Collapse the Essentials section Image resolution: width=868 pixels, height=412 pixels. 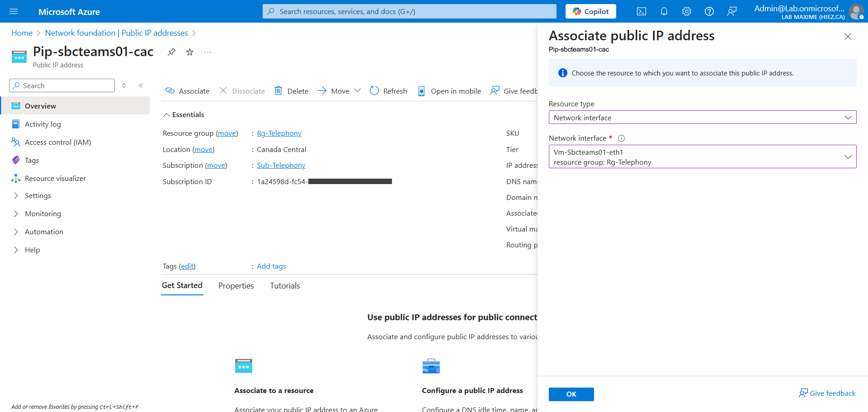pyautogui.click(x=166, y=115)
